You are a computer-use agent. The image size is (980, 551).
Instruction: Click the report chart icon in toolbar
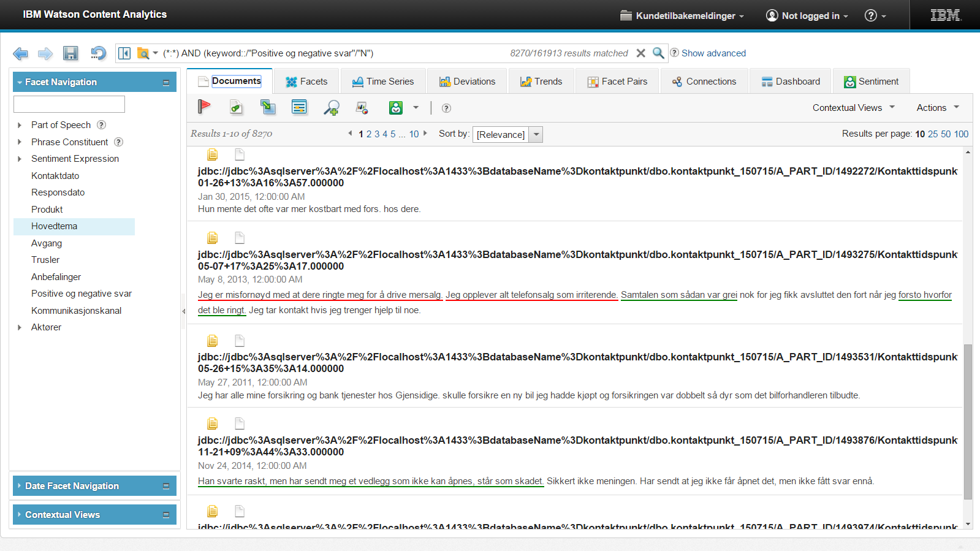click(362, 108)
